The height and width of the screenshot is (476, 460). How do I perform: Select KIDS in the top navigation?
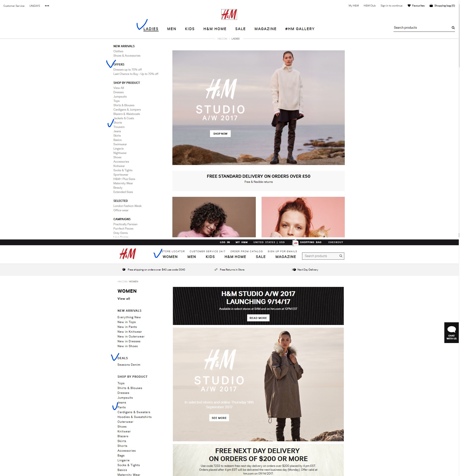[x=189, y=29]
